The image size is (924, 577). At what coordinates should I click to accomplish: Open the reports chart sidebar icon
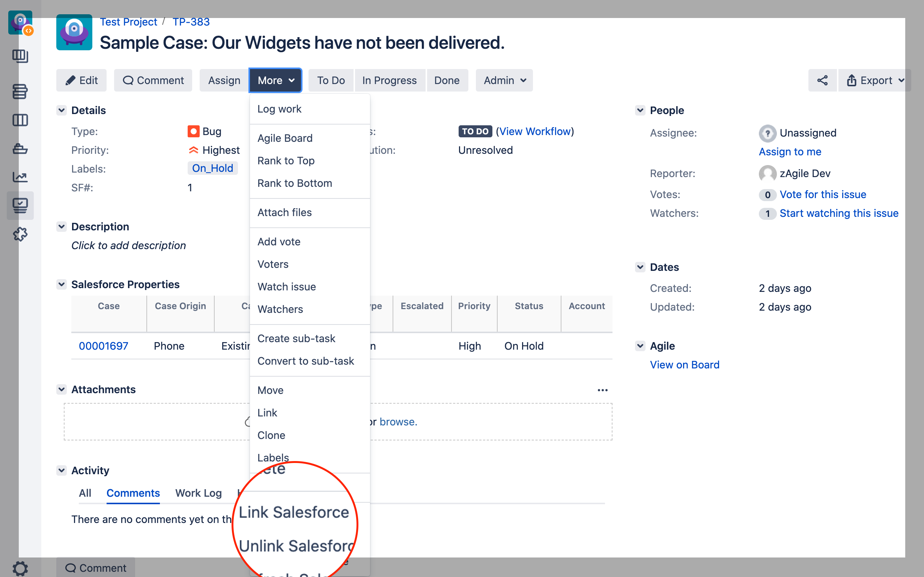pyautogui.click(x=20, y=177)
